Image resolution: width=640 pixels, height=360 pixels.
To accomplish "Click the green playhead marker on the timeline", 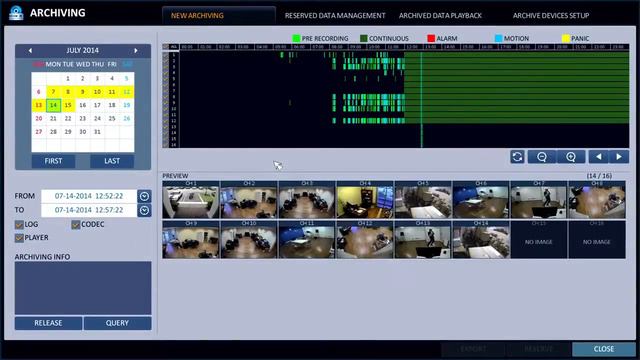I will pyautogui.click(x=421, y=99).
